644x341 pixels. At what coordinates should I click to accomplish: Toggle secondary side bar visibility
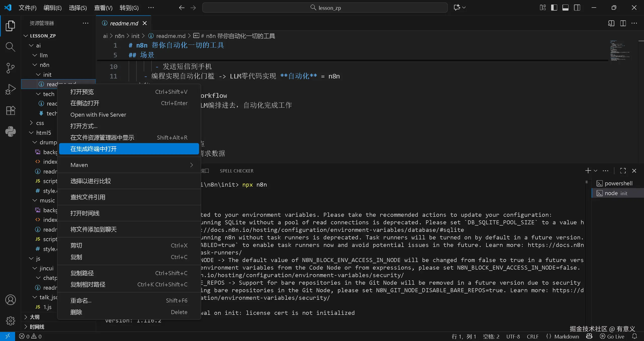tap(577, 8)
